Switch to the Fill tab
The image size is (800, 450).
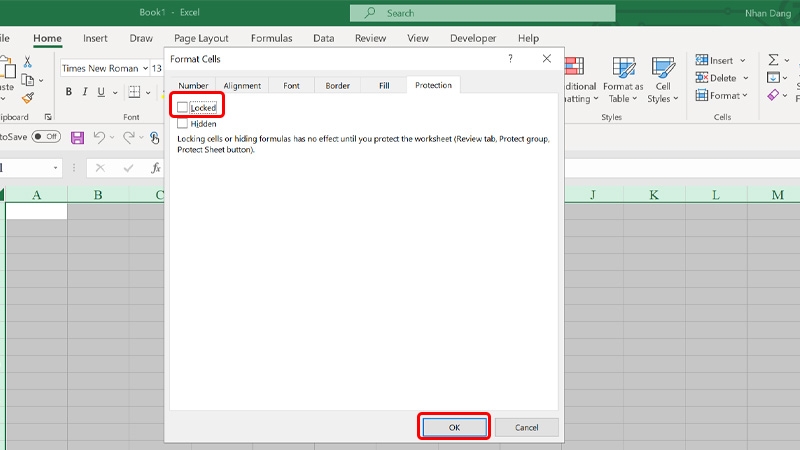(384, 86)
